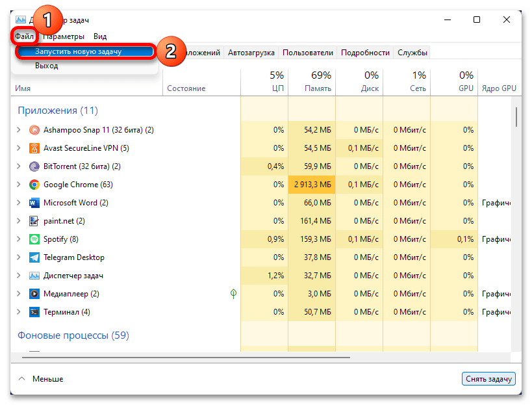Click the Google Chrome icon

click(34, 185)
